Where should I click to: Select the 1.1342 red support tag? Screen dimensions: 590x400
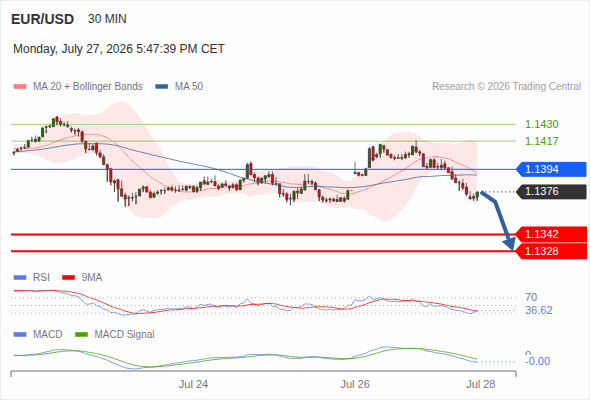pos(552,234)
